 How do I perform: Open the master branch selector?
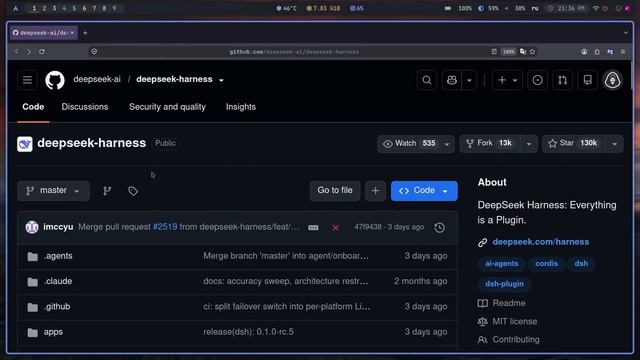click(53, 191)
